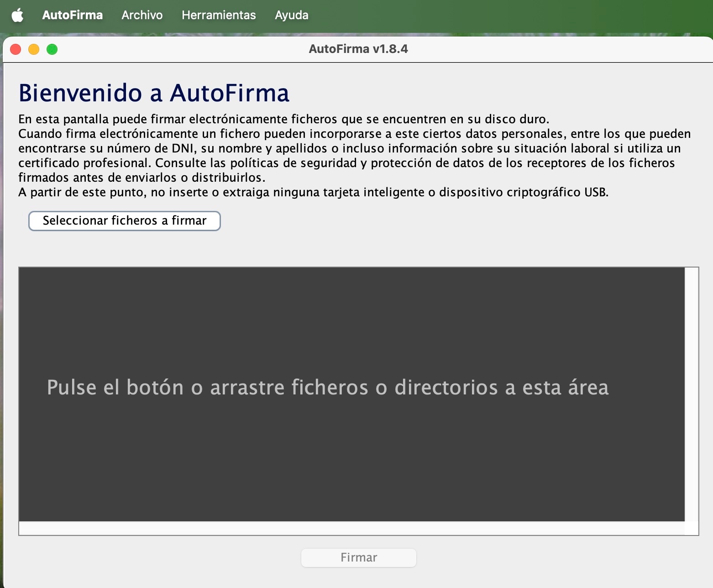Open the Archivo menu

(x=142, y=15)
